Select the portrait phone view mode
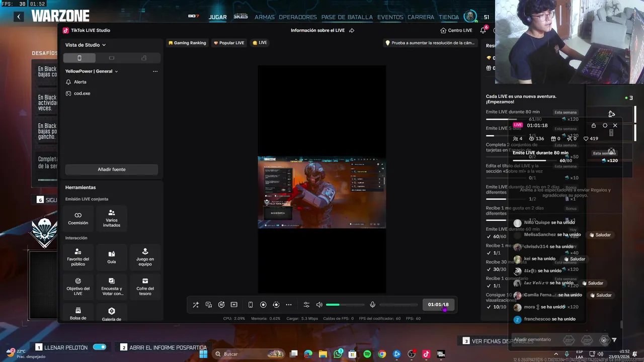Image resolution: width=644 pixels, height=362 pixels. [79, 58]
